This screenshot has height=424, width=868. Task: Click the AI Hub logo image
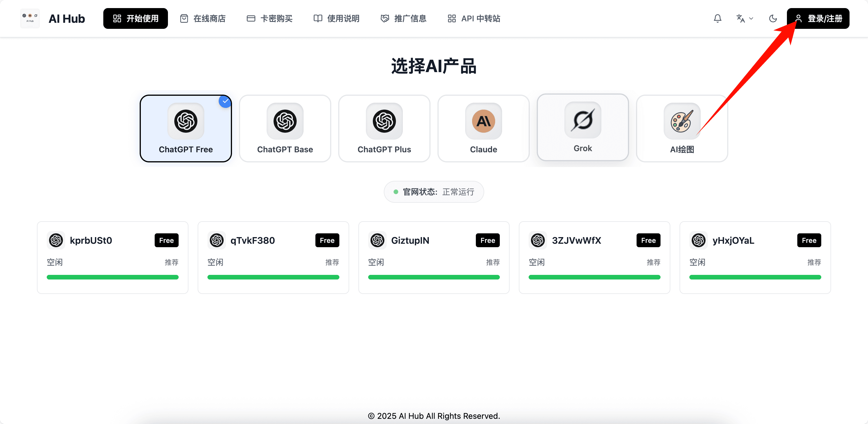pos(30,18)
